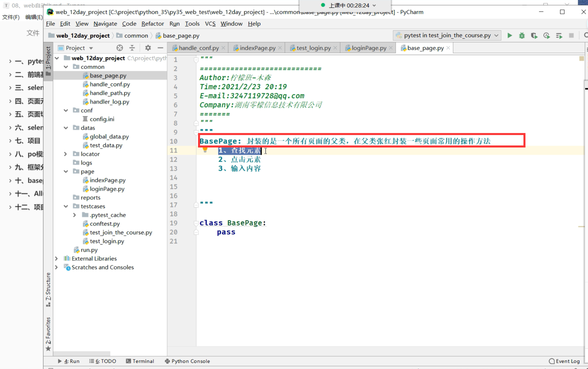The image size is (588, 369).
Task: Switch to the loginPage.py tab
Action: (369, 48)
